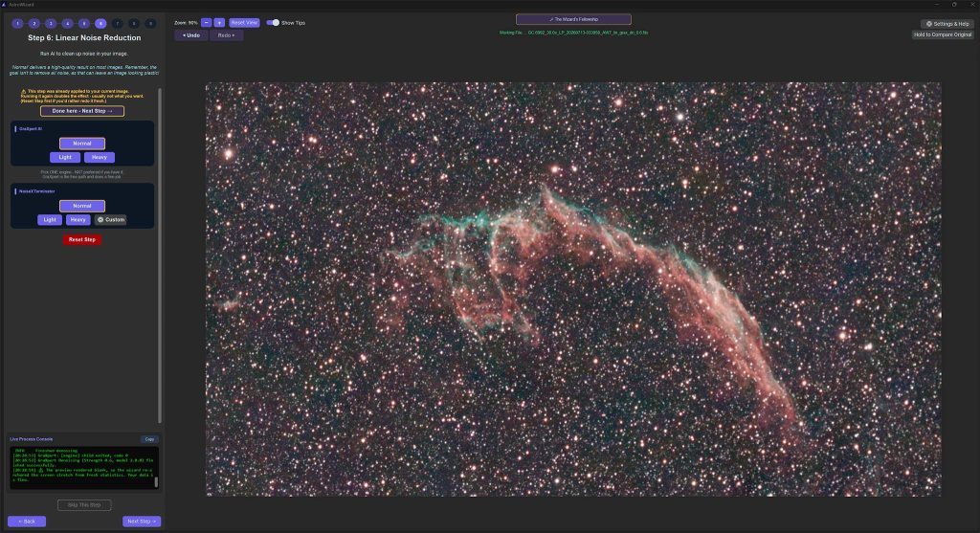Screen dimensions: 980x533
Task: Open The Wizard's Fellowship button
Action: click(573, 19)
